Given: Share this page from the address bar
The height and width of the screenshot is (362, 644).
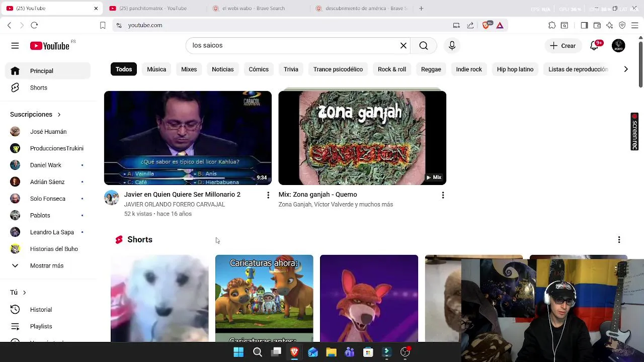Looking at the screenshot, I should tap(470, 25).
